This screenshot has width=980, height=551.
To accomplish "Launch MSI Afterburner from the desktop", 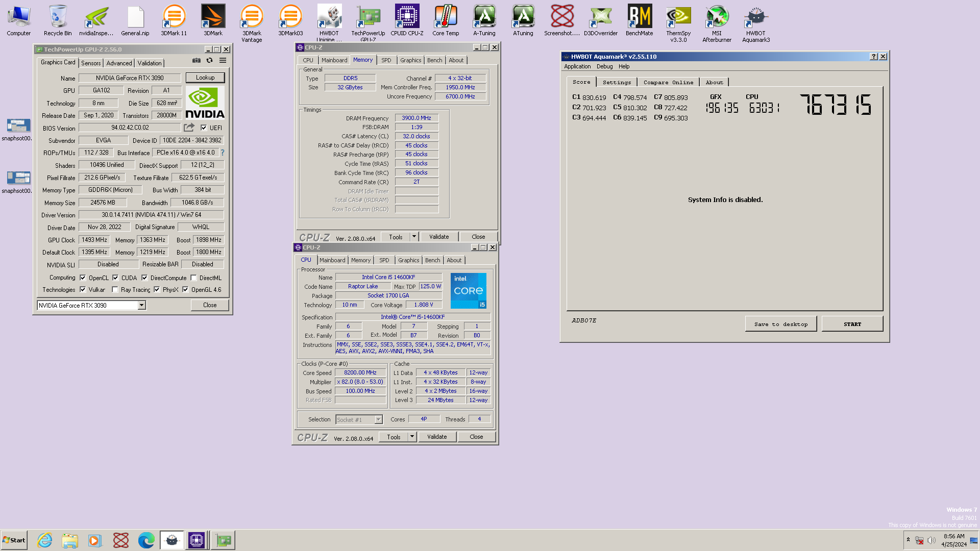I will (x=717, y=23).
